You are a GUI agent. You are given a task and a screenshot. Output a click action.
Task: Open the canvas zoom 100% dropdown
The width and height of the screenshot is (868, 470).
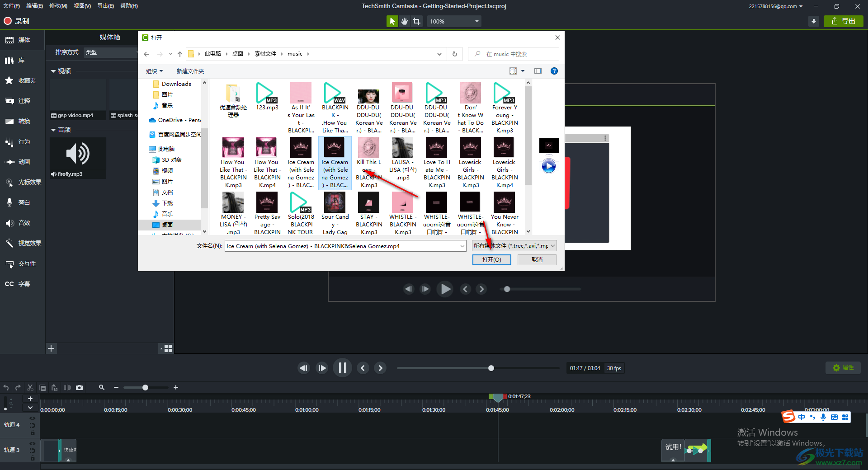[x=454, y=21]
